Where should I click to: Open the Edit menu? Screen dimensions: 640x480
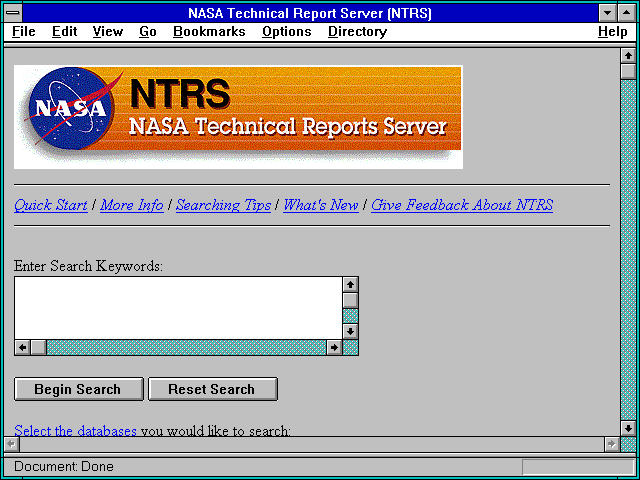[64, 32]
